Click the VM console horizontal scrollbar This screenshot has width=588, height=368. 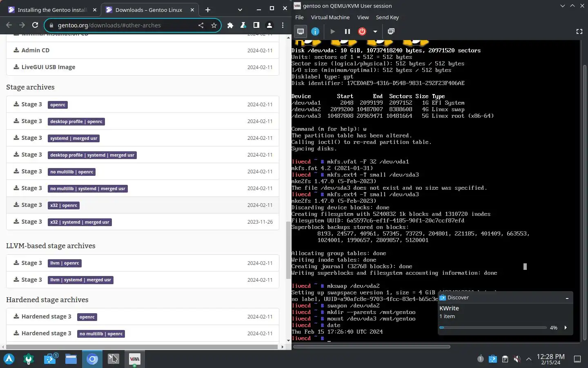[372, 347]
